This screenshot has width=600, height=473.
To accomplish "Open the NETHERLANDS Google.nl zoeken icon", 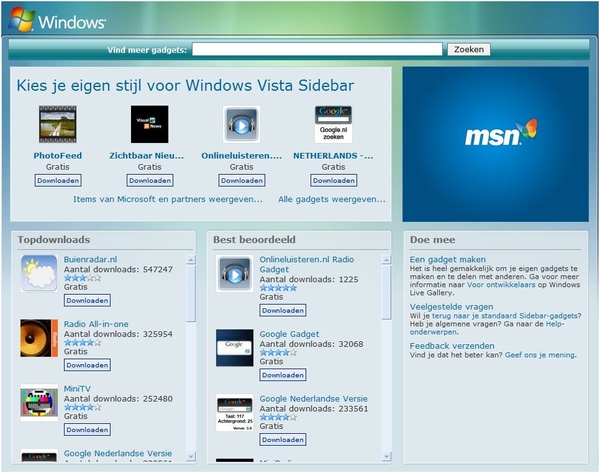I will [x=333, y=124].
